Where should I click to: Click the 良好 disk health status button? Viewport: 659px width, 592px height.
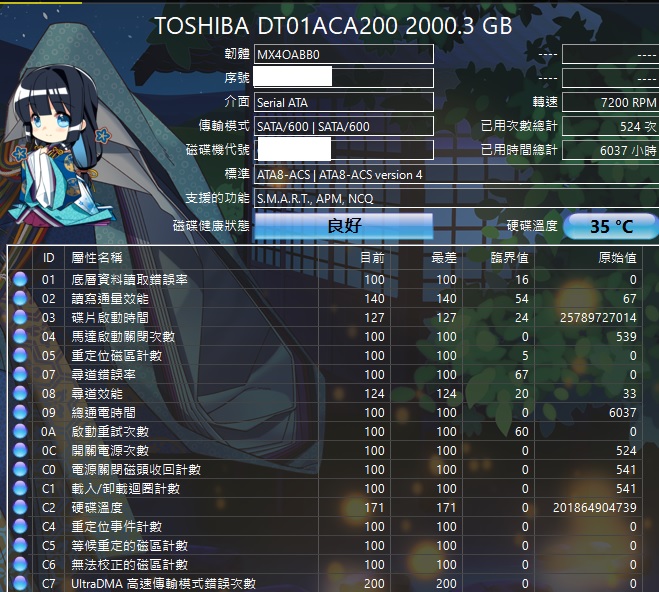coord(343,226)
